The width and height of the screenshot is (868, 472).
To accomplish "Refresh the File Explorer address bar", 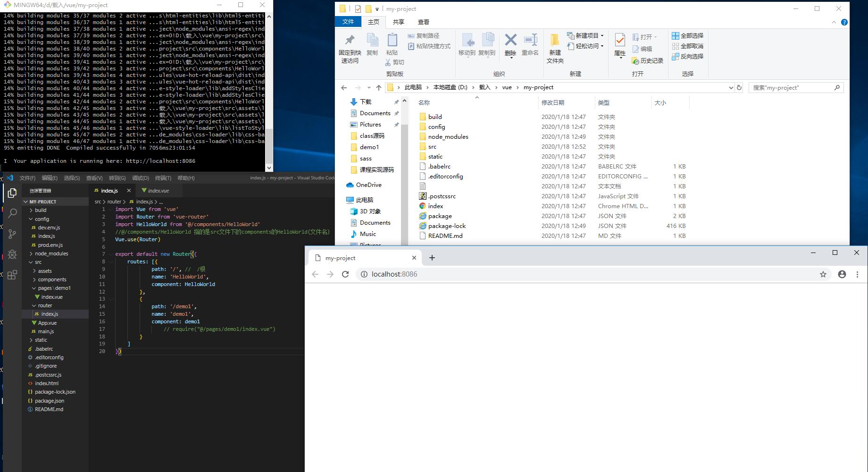I will [739, 88].
